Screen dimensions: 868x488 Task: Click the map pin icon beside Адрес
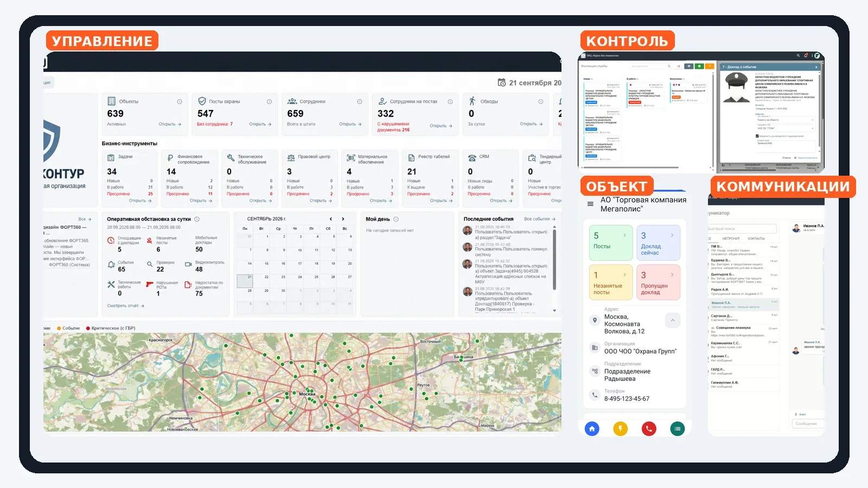tap(595, 320)
